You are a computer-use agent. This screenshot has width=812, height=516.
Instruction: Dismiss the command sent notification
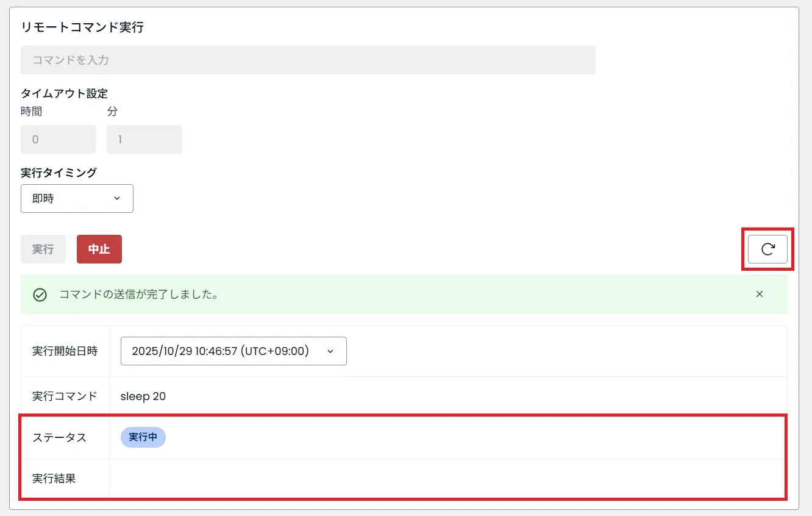pos(760,294)
